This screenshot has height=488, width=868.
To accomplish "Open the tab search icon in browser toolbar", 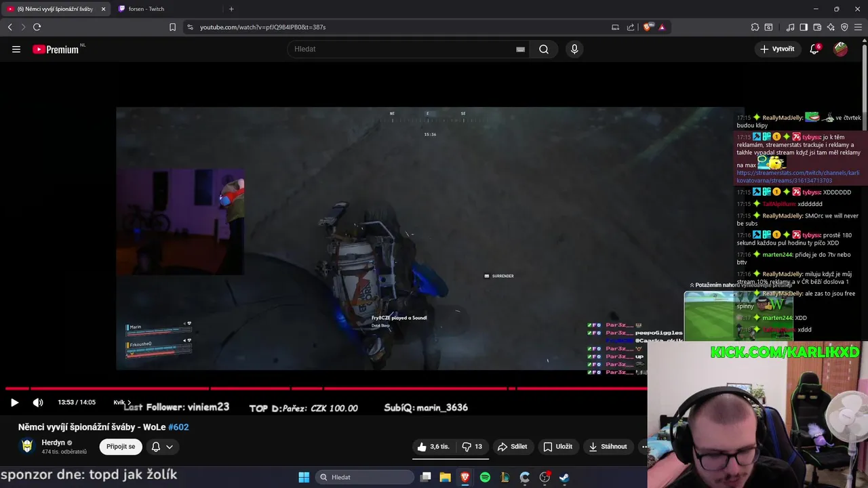I will (768, 27).
